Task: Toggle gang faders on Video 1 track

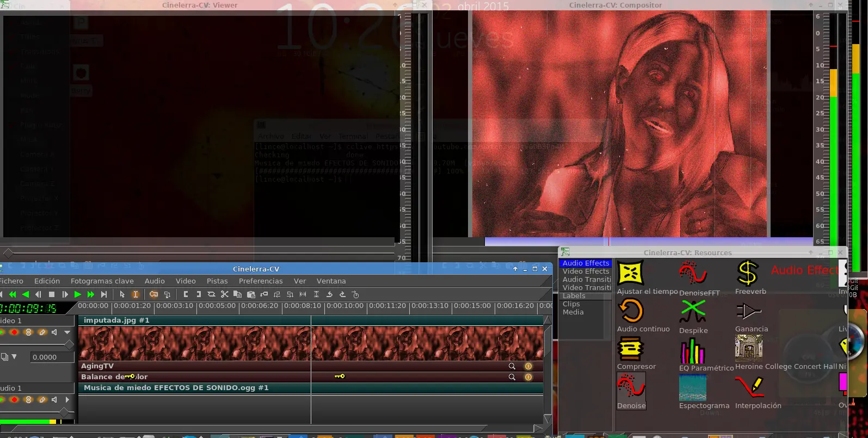Action: (x=28, y=332)
